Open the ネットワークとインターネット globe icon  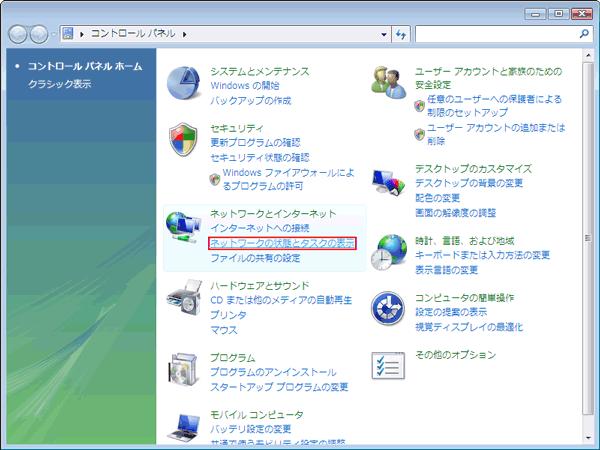point(183,227)
